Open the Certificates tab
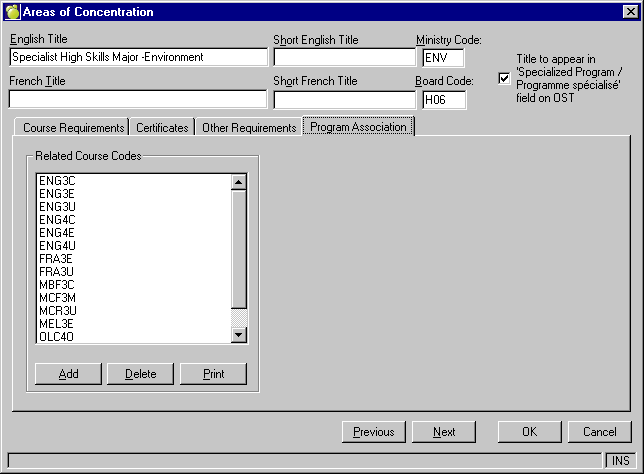Viewport: 644px width, 474px height. tap(162, 128)
